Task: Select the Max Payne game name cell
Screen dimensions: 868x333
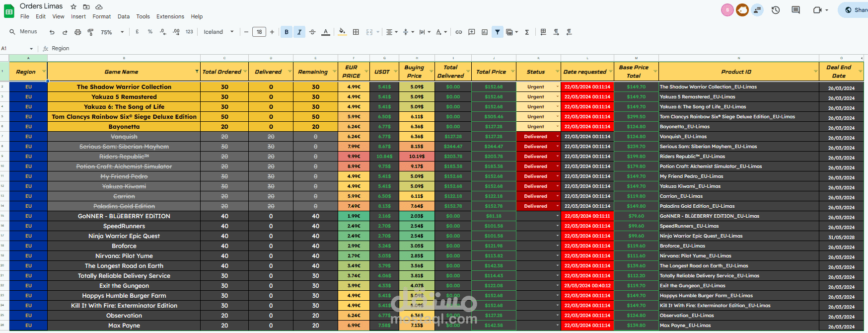Action: coord(124,326)
